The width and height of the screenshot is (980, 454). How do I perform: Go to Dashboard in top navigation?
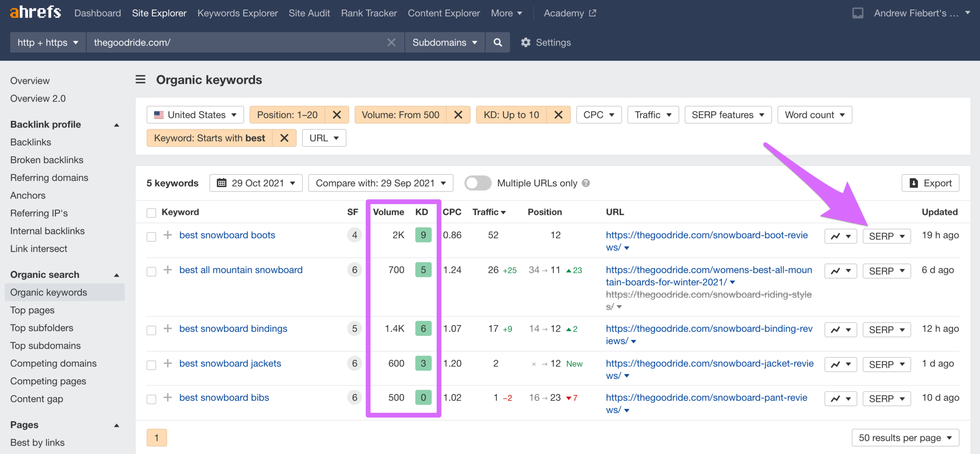[x=98, y=13]
